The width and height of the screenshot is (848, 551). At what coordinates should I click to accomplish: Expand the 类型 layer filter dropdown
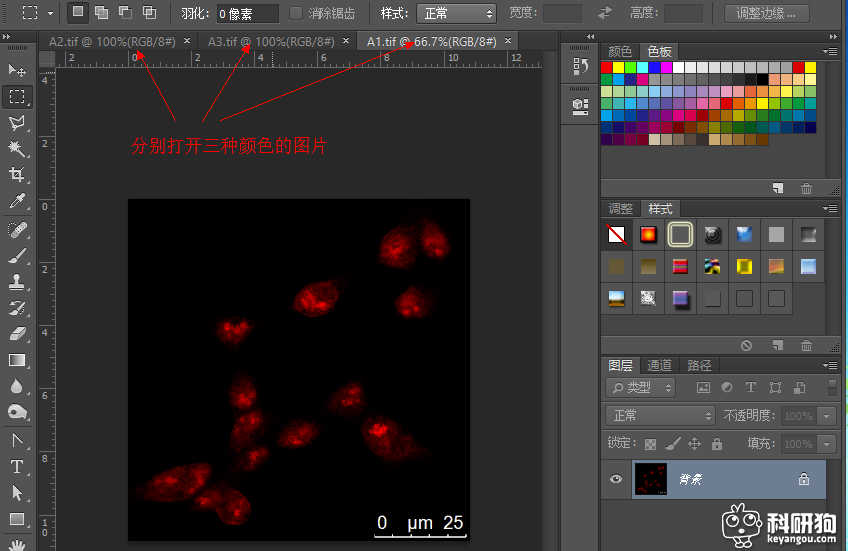pos(641,387)
